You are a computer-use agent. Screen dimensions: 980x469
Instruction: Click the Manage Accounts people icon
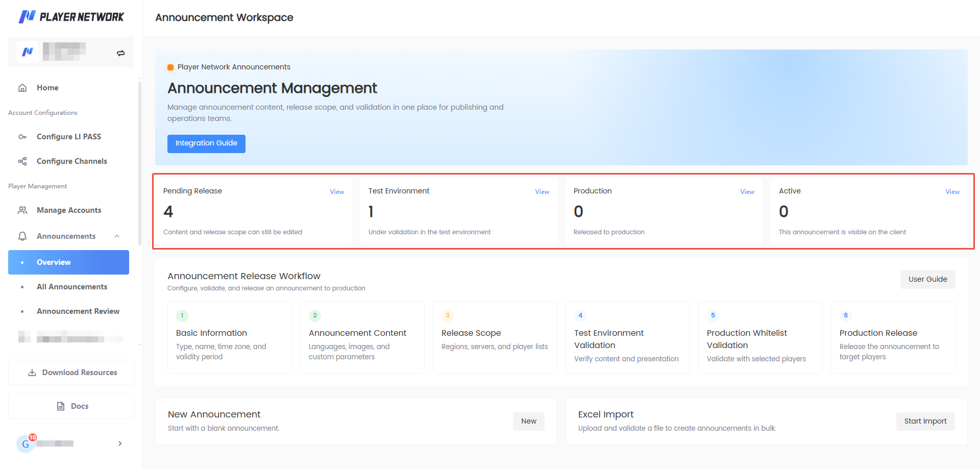coord(22,210)
